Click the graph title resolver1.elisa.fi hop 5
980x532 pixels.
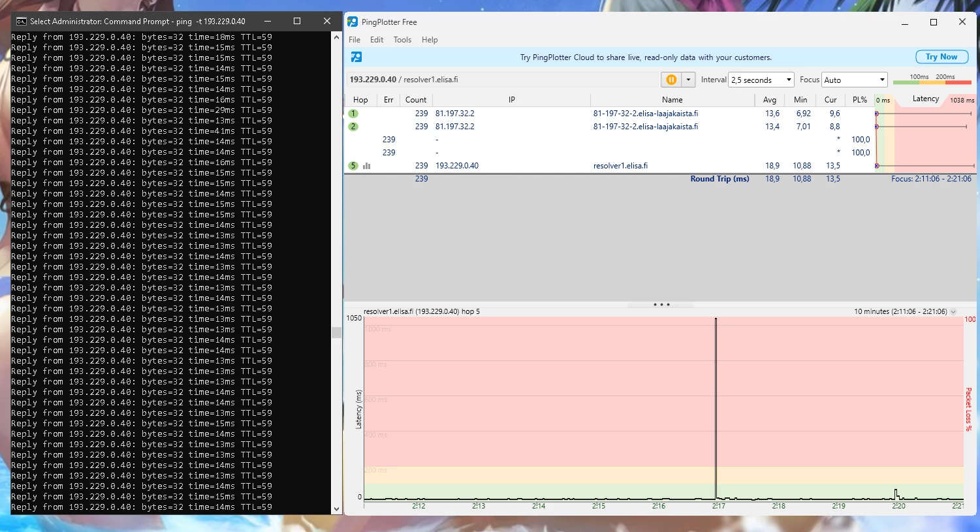[422, 311]
